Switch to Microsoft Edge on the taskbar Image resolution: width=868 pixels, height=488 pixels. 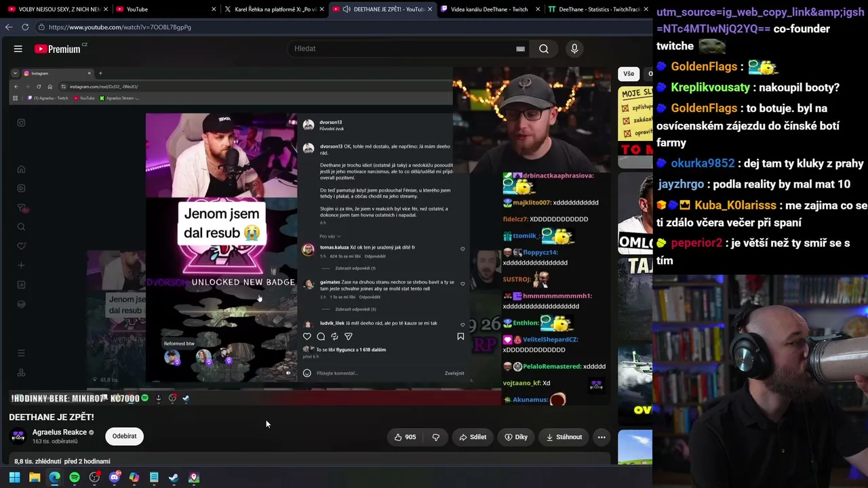tap(54, 477)
